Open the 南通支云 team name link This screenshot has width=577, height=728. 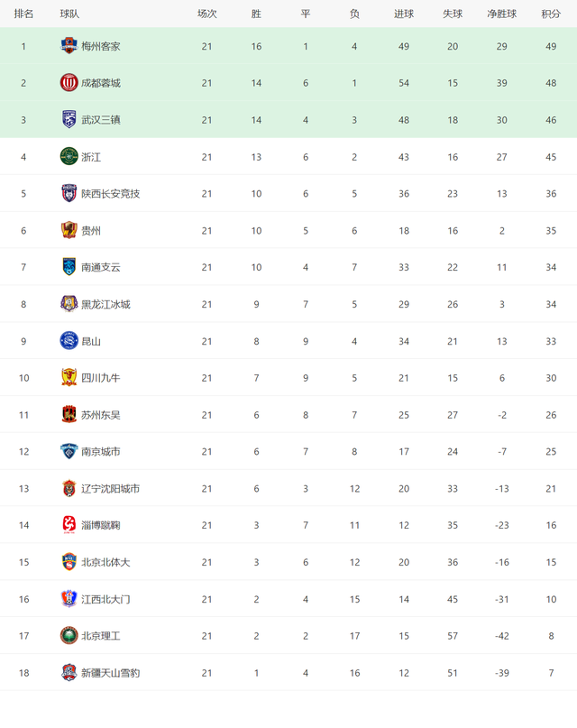tap(101, 267)
